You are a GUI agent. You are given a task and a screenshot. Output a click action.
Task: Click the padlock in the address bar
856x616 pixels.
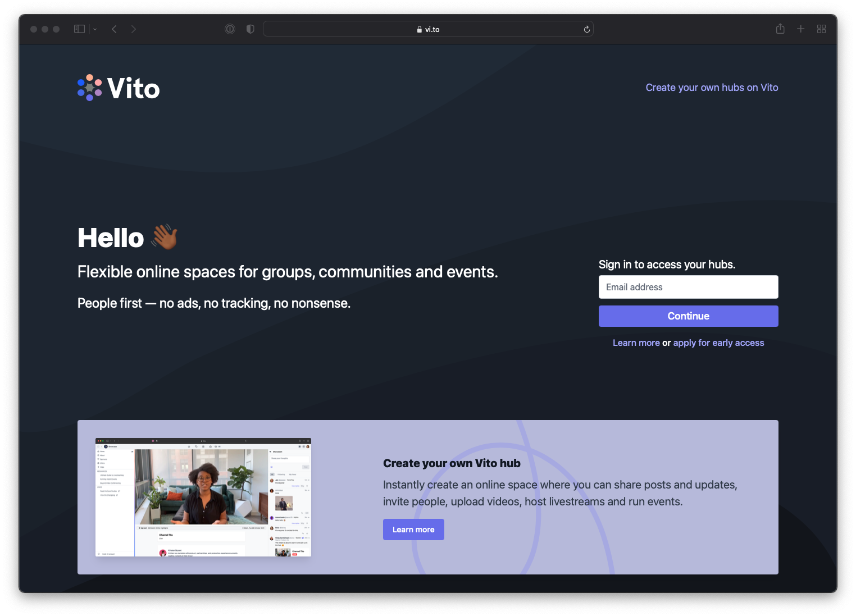418,29
